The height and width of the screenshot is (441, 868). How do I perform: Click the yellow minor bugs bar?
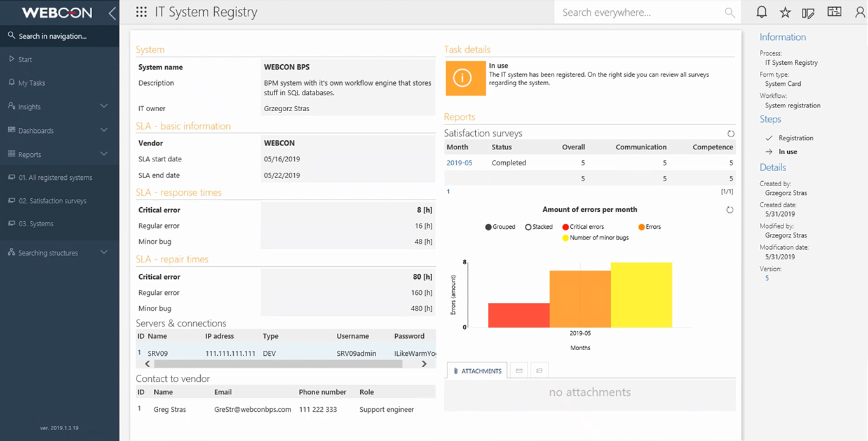[641, 295]
